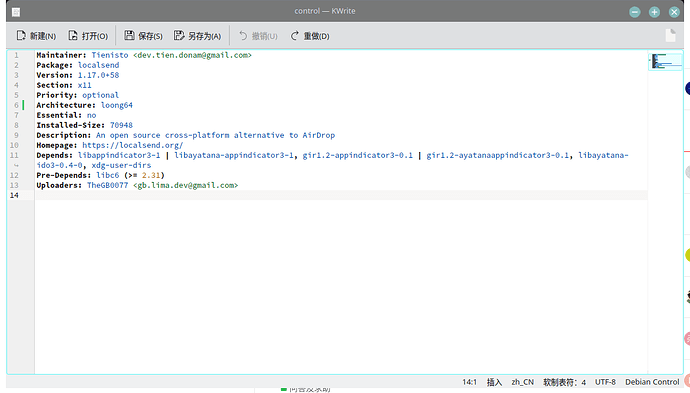Click the Maintainer: field label
The image size is (690, 393).
point(62,55)
